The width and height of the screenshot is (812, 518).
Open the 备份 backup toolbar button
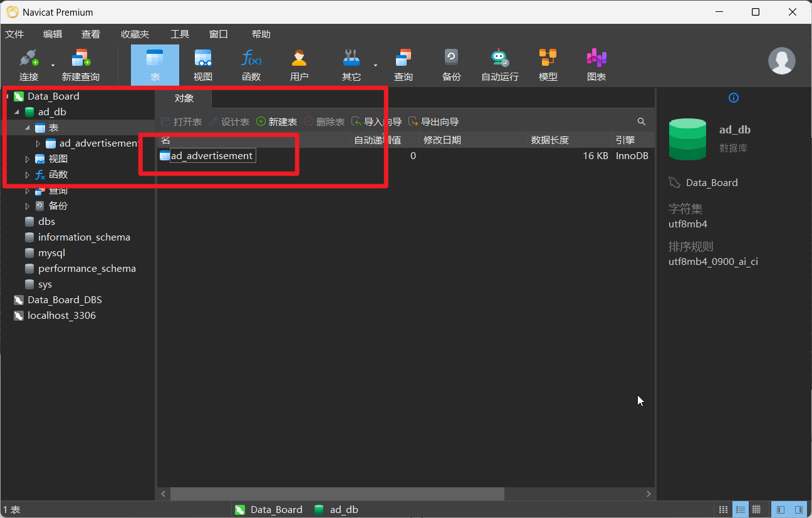(452, 65)
